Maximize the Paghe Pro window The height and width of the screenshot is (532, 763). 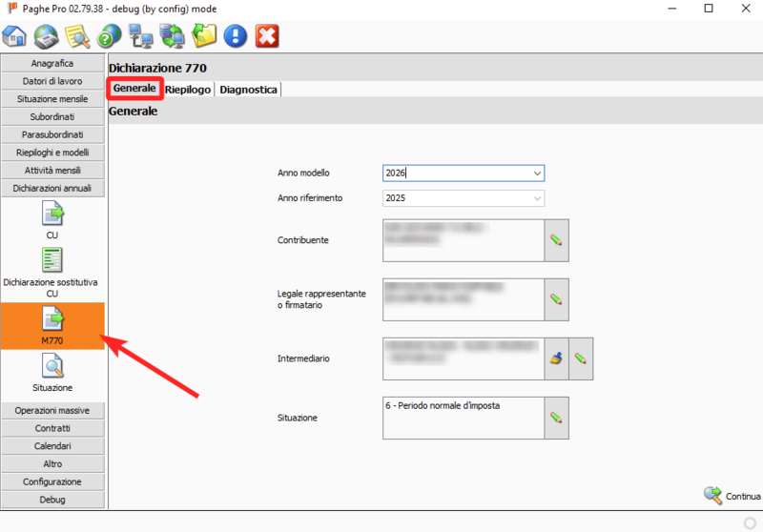[x=709, y=9]
